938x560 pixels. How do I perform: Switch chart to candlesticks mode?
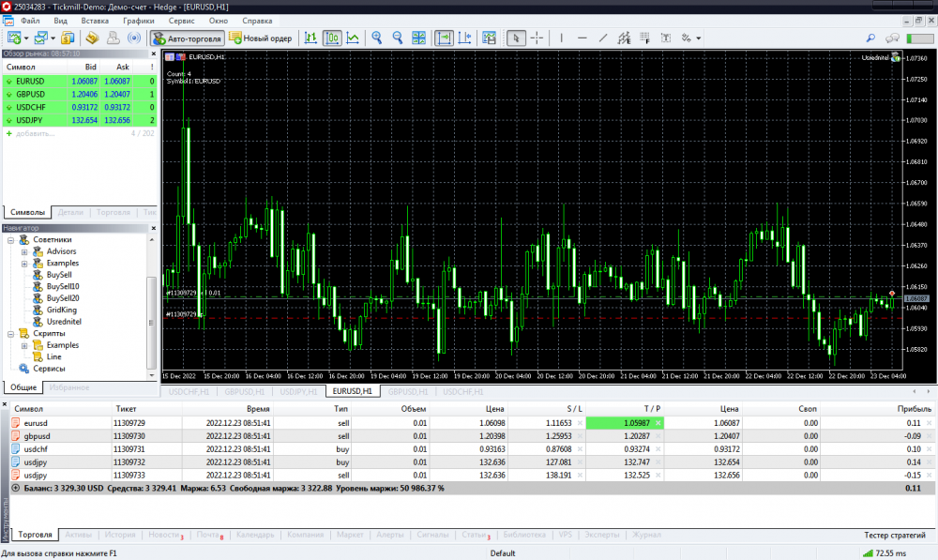[x=332, y=38]
